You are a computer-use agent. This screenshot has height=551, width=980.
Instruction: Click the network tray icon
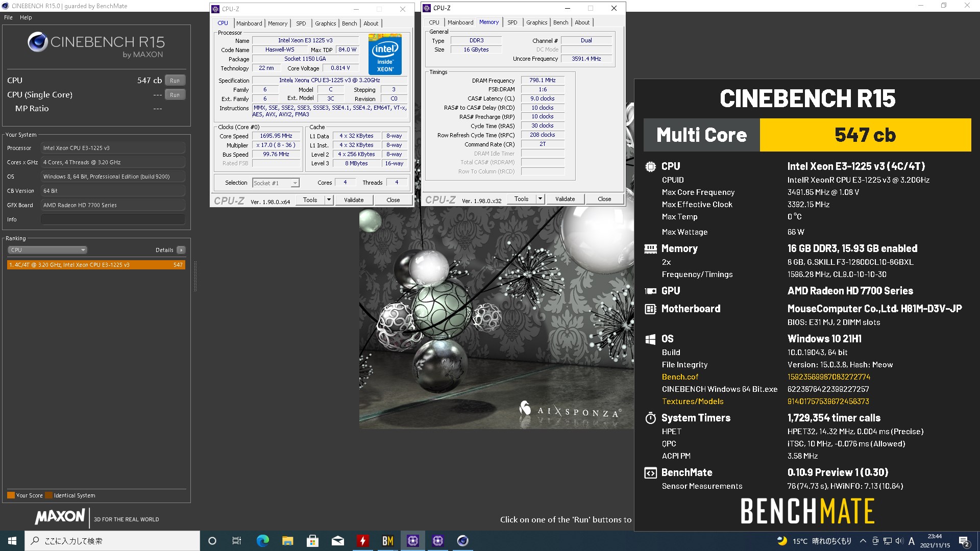[887, 541]
